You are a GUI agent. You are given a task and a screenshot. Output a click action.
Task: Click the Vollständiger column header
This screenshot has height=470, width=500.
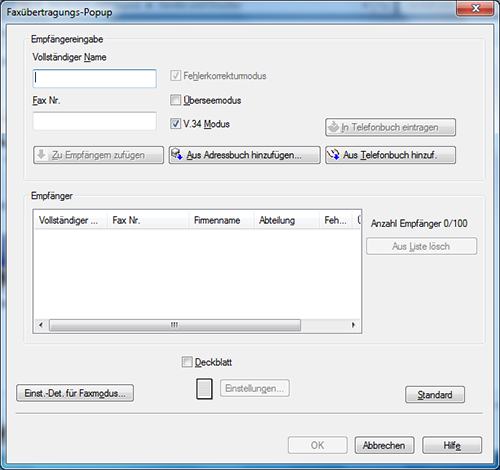(x=71, y=220)
